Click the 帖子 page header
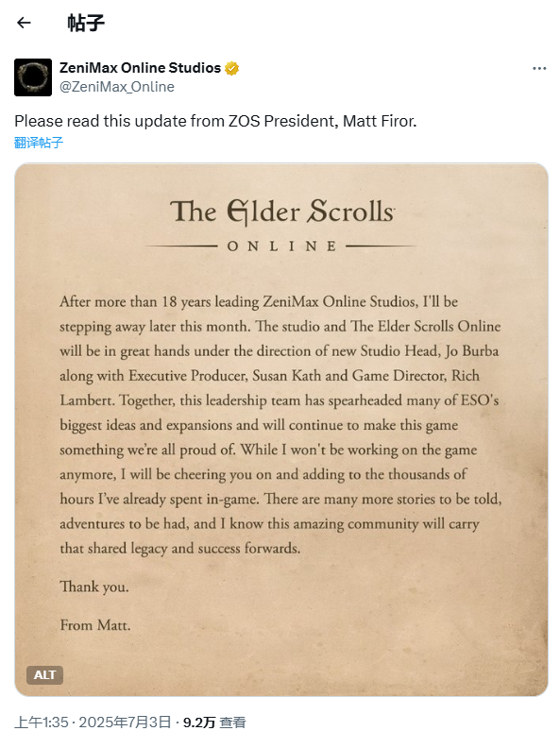 pyautogui.click(x=86, y=23)
